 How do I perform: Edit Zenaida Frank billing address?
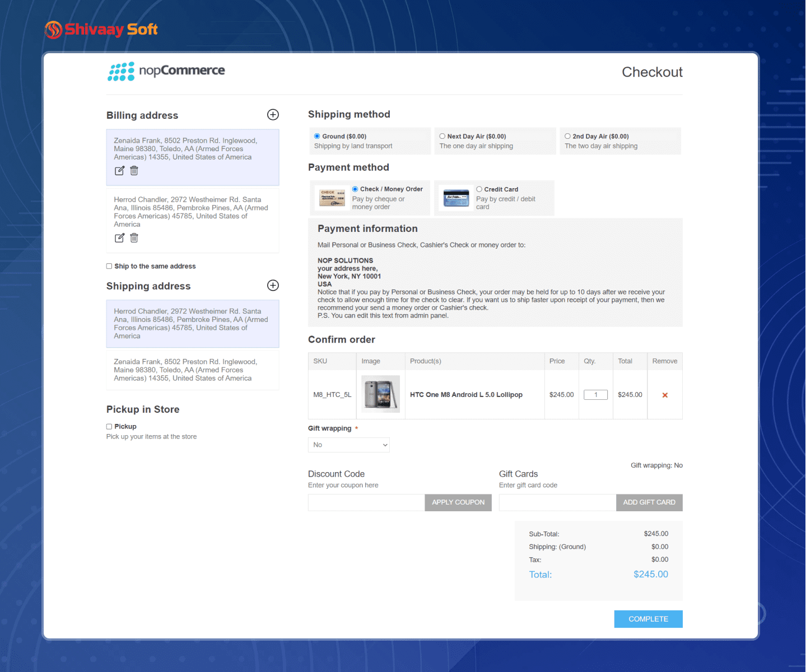119,171
